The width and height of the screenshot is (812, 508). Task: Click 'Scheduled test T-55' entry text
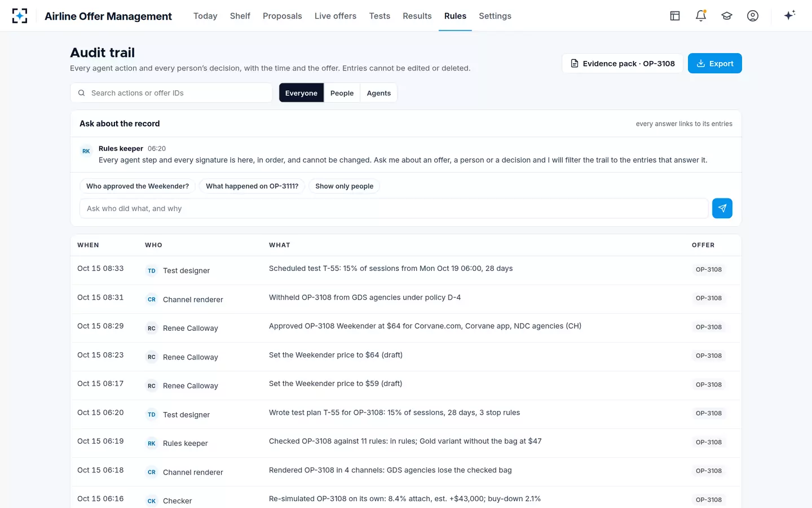[391, 269]
